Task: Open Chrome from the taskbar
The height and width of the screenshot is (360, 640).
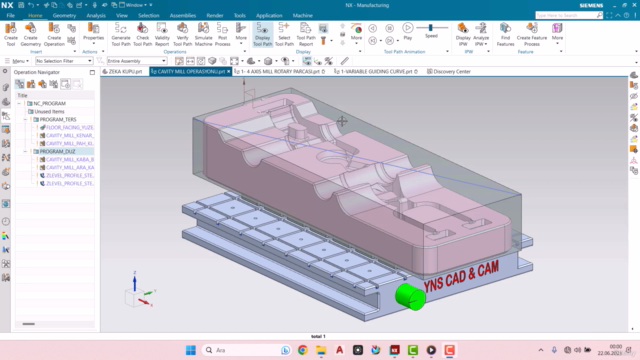Action: click(302, 350)
